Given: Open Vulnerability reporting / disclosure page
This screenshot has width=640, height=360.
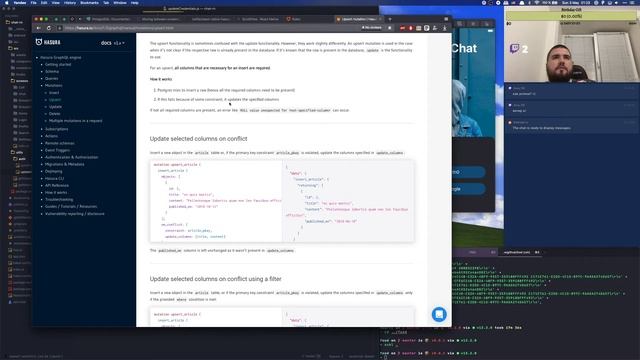Looking at the screenshot, I should (75, 214).
